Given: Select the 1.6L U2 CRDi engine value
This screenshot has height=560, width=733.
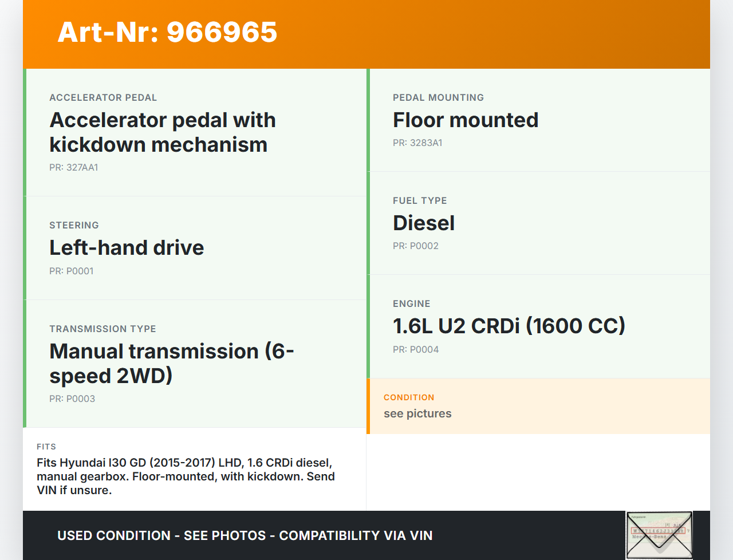Looking at the screenshot, I should click(x=509, y=326).
